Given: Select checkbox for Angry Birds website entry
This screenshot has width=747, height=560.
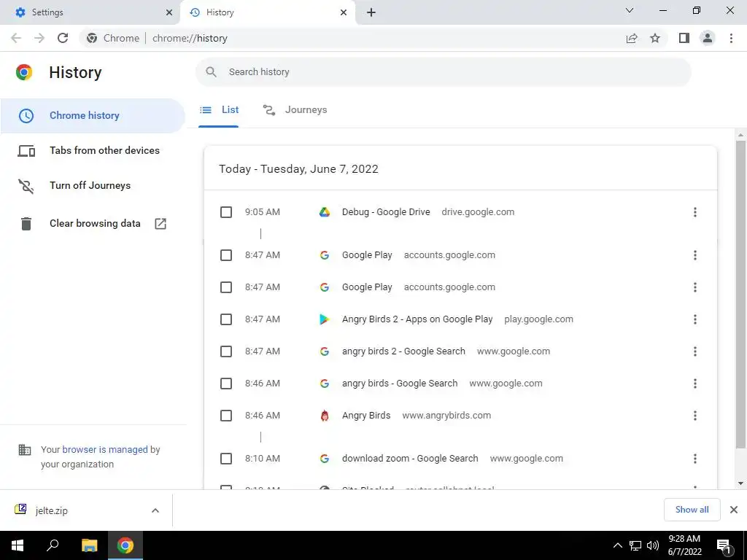Looking at the screenshot, I should [226, 416].
